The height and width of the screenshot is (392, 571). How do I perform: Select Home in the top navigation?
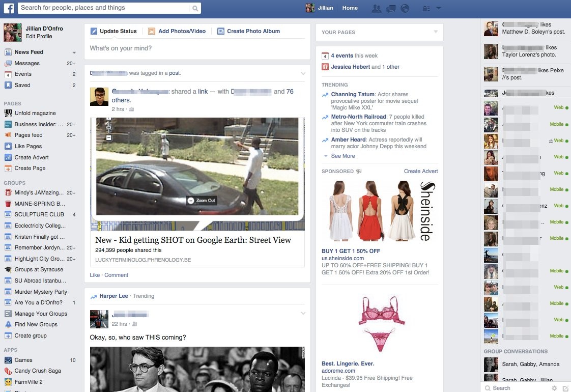(x=350, y=8)
